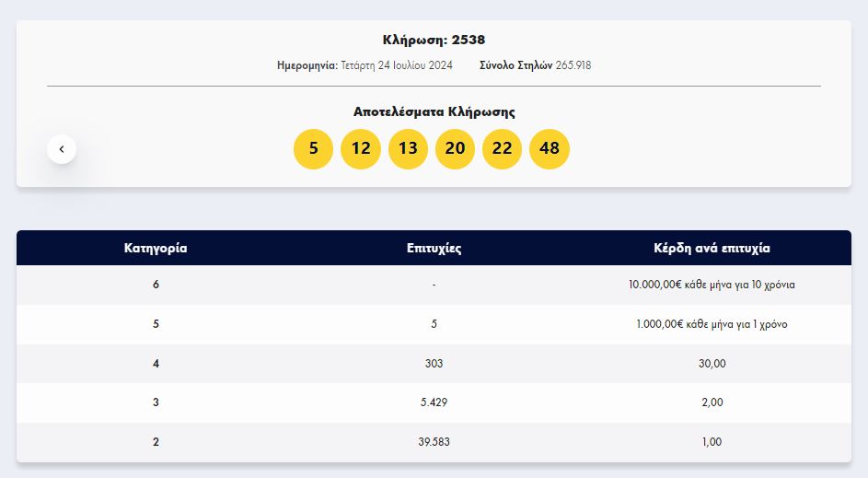Click the Κέρδη ανά επιτυχία column header
The height and width of the screenshot is (478, 868).
point(712,248)
